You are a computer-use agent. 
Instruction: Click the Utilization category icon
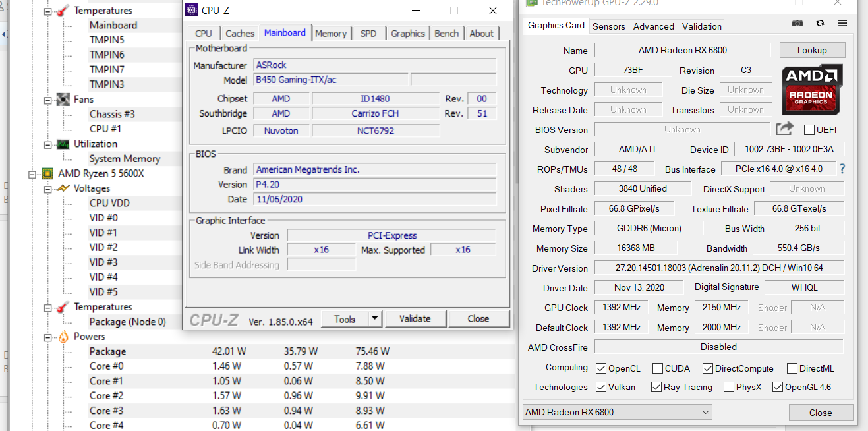(x=63, y=144)
